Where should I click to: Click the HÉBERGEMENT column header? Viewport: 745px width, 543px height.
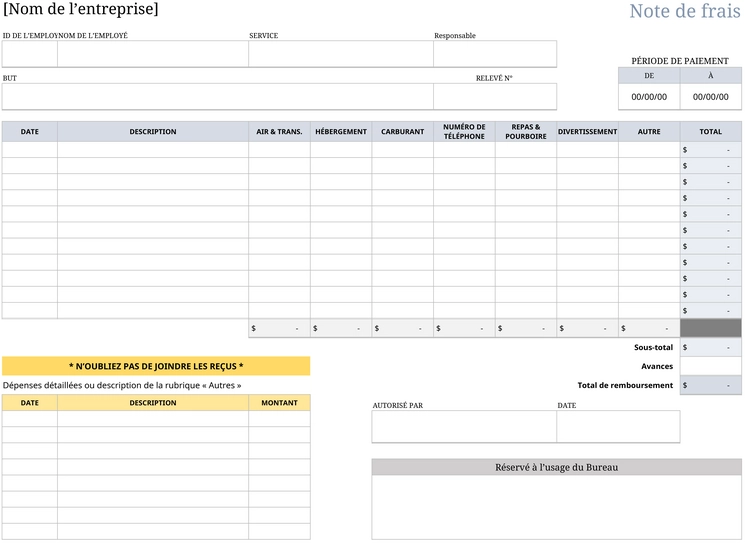[341, 132]
